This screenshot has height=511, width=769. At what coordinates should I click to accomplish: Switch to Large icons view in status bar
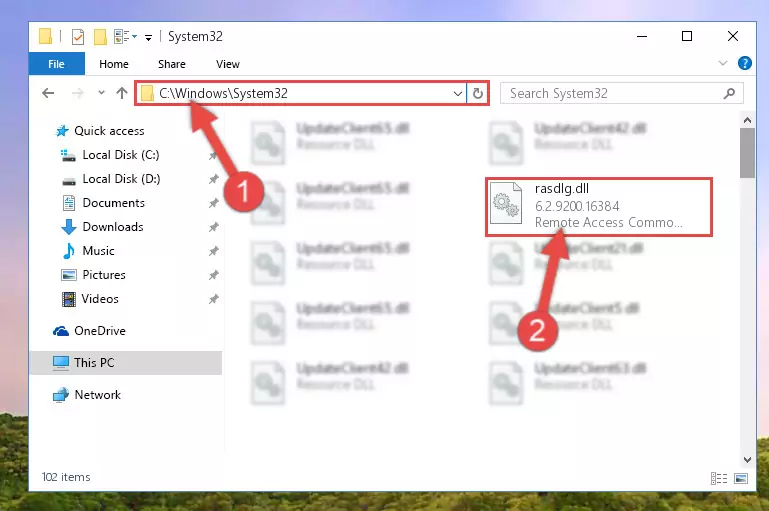pos(741,478)
